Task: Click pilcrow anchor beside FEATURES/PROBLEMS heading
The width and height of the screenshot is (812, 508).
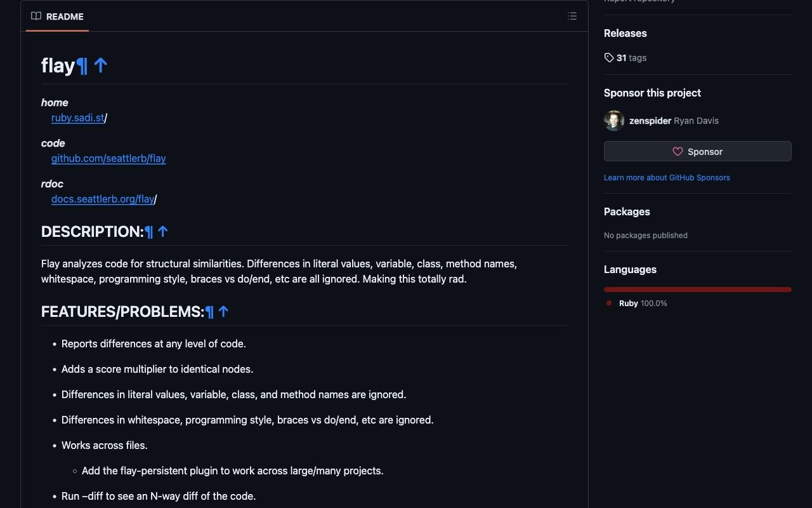Action: [209, 312]
